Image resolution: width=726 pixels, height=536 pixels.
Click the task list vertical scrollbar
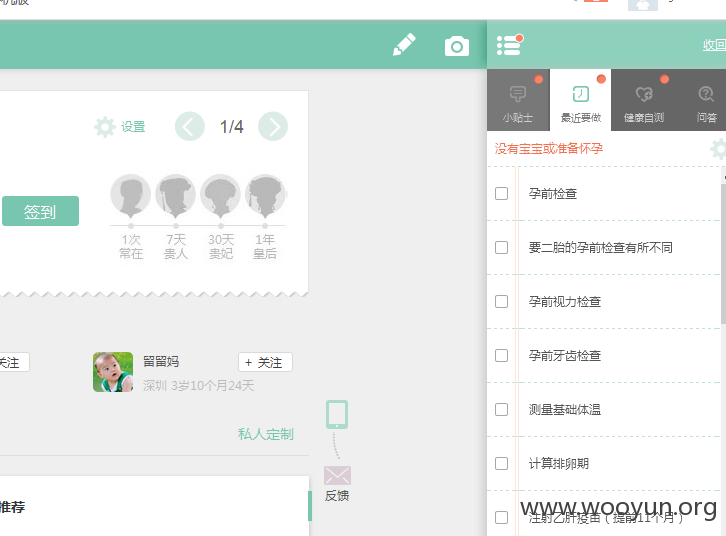pyautogui.click(x=723, y=254)
